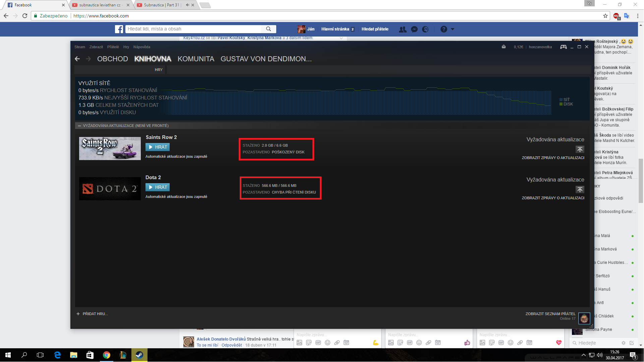The width and height of the screenshot is (644, 362).
Task: Open Facebook help question mark icon
Action: coord(444,29)
